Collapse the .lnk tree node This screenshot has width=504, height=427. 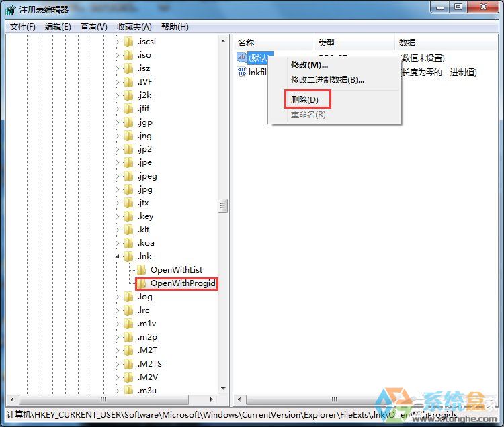point(117,256)
